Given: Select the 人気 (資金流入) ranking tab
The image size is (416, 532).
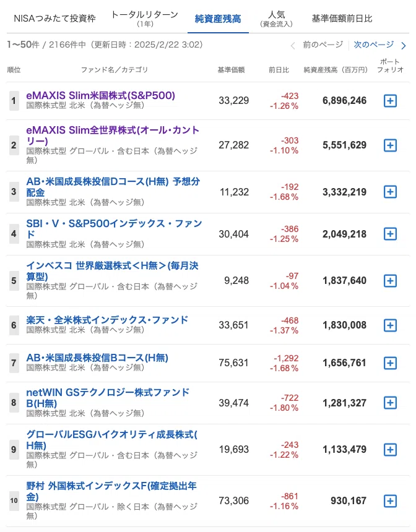Looking at the screenshot, I should [x=276, y=19].
